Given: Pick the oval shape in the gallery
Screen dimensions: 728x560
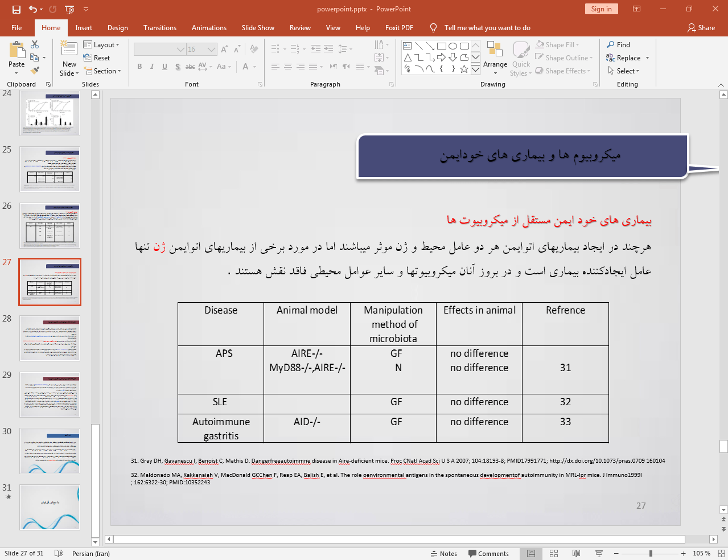Looking at the screenshot, I should (x=453, y=46).
